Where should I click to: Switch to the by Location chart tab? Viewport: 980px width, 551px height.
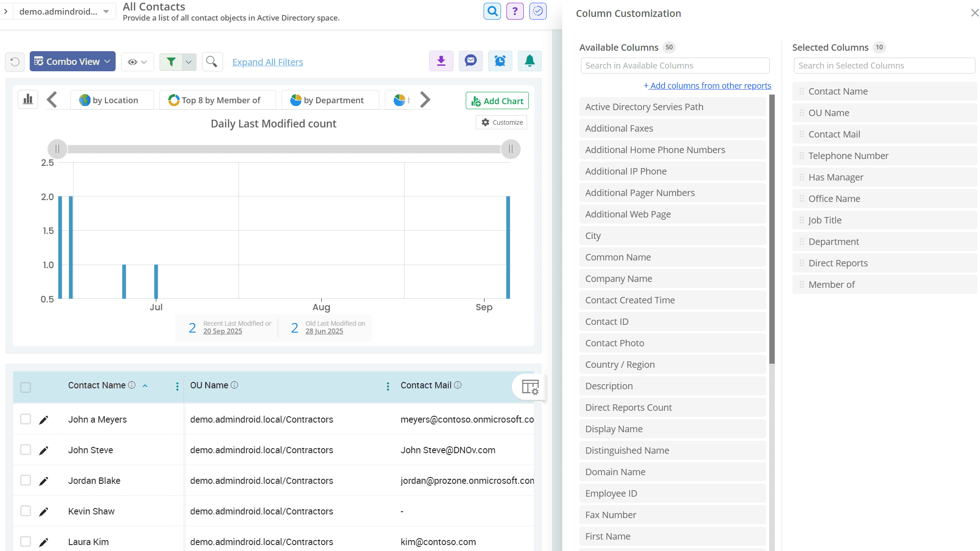click(x=112, y=100)
